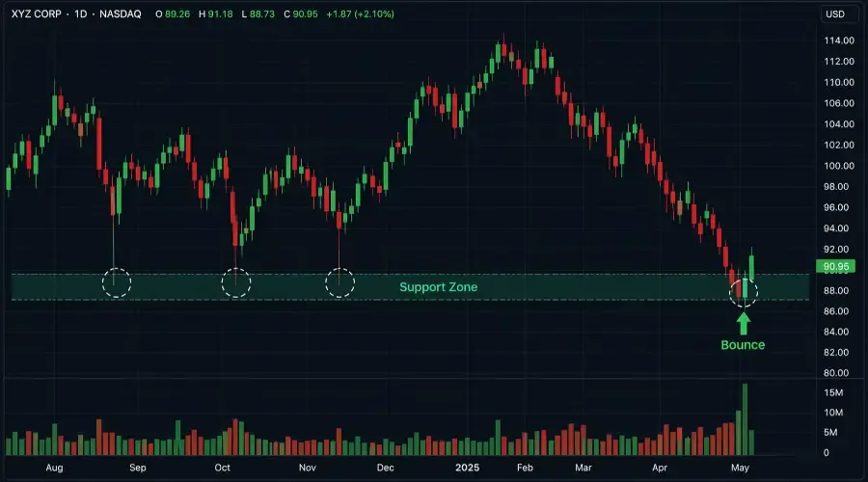868x482 pixels.
Task: Click the 10M volume axis label
Action: coord(833,413)
